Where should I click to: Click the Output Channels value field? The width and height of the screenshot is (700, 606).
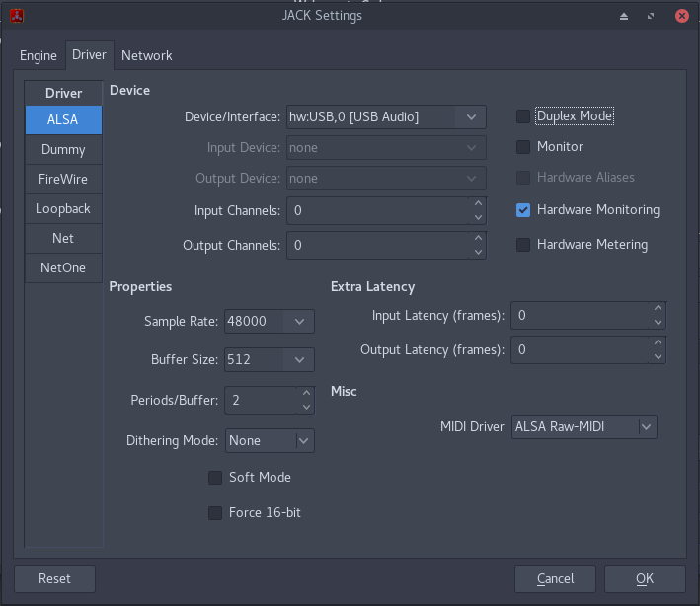click(x=378, y=246)
